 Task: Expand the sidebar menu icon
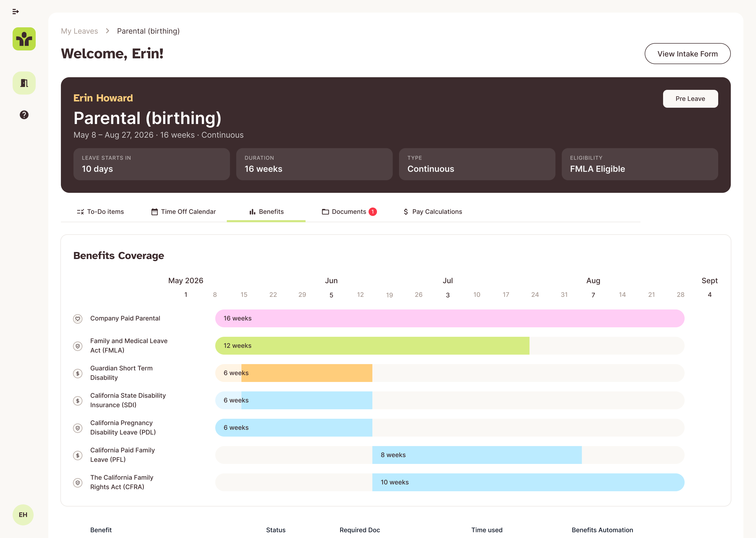15,12
